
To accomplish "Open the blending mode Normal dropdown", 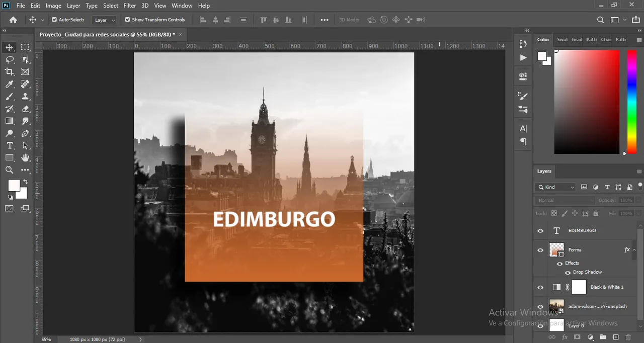I will [566, 200].
